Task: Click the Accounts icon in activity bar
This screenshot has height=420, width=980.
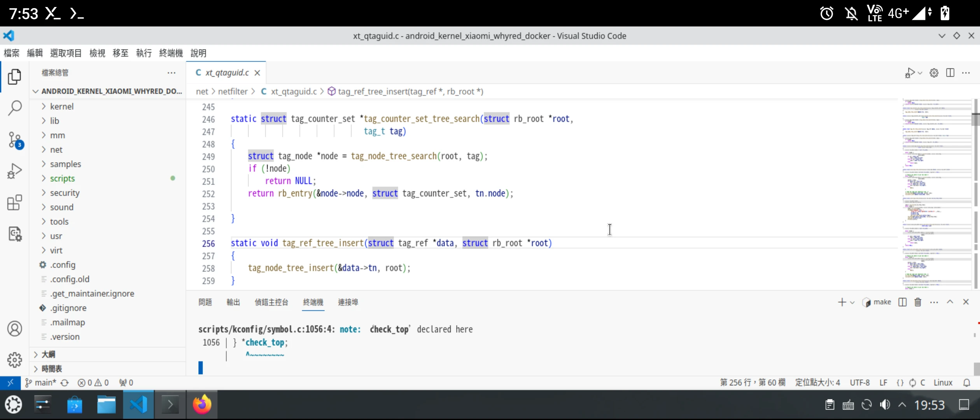Action: [15, 329]
